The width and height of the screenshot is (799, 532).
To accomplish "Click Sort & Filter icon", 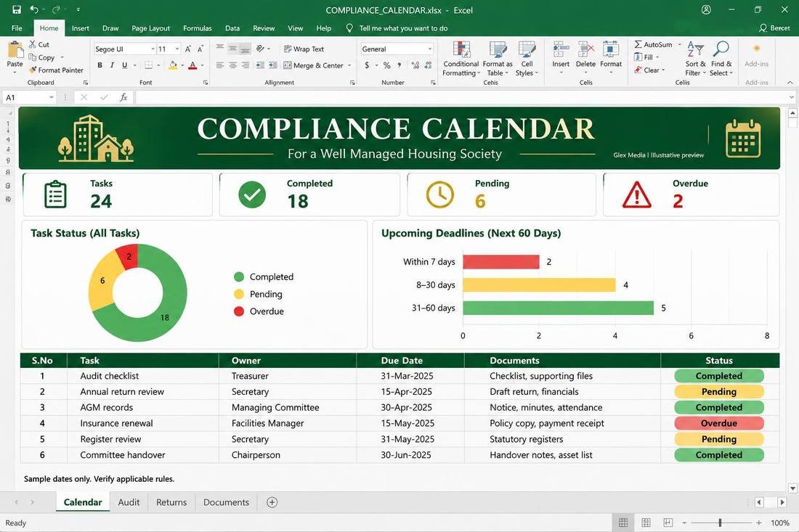I will click(x=695, y=49).
